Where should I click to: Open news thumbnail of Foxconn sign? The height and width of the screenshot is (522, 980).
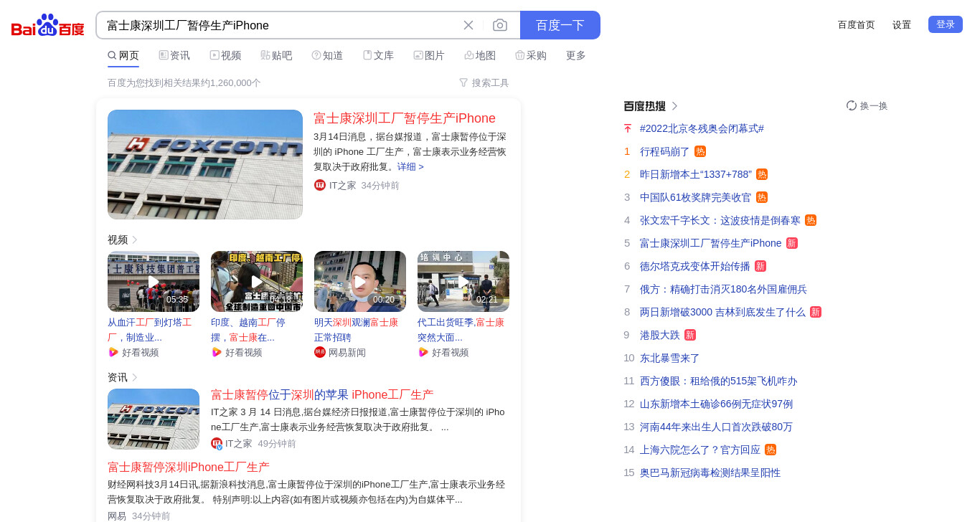click(154, 419)
